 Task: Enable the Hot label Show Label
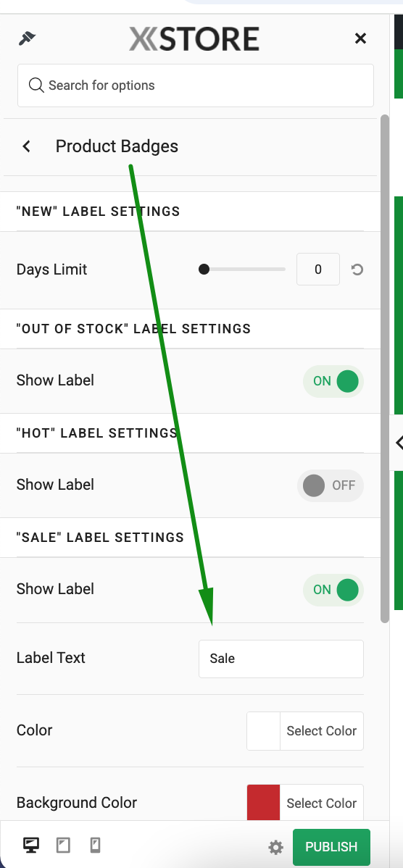pos(331,485)
